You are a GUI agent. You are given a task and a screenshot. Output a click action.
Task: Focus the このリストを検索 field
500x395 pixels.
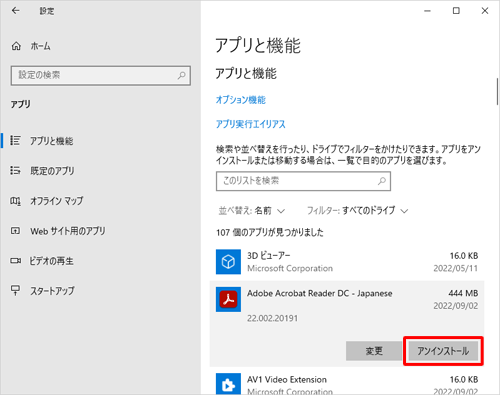point(303,181)
